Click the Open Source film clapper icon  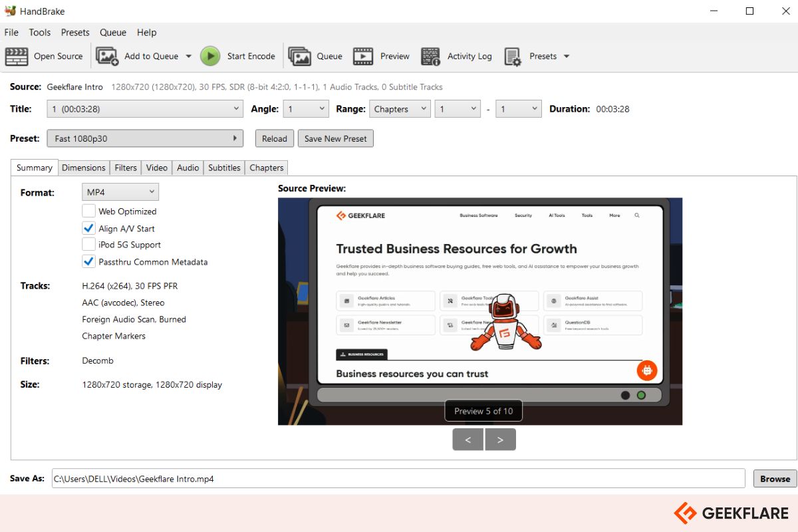click(x=17, y=57)
